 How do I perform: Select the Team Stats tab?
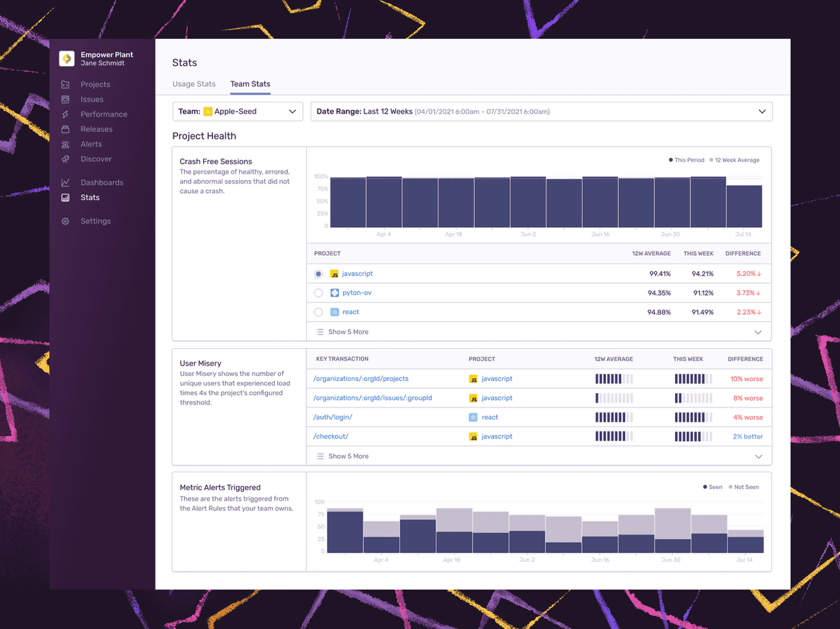[x=250, y=84]
